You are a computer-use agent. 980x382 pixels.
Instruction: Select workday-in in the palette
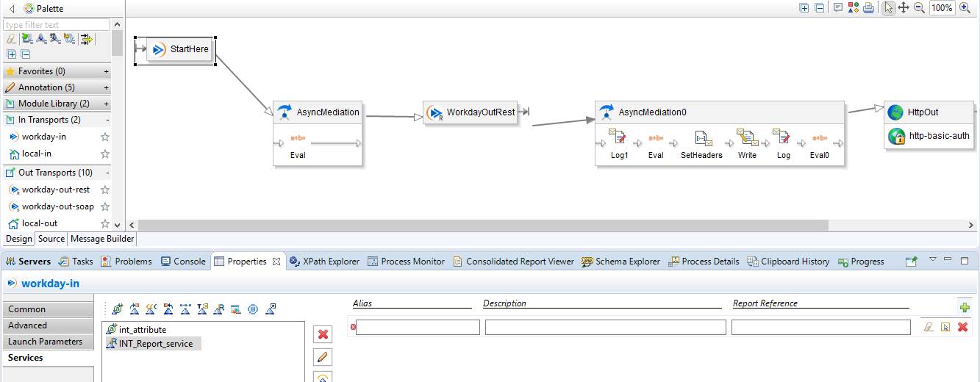click(x=44, y=137)
